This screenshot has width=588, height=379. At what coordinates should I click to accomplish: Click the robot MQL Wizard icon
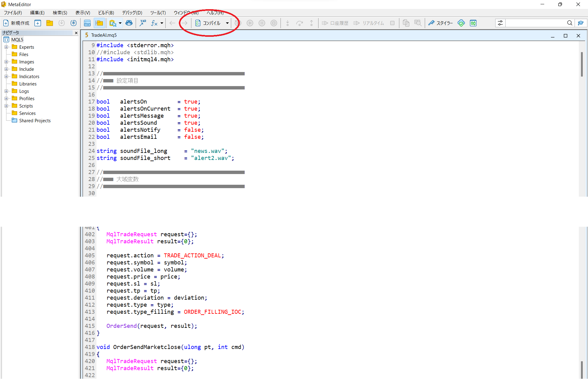(x=129, y=23)
